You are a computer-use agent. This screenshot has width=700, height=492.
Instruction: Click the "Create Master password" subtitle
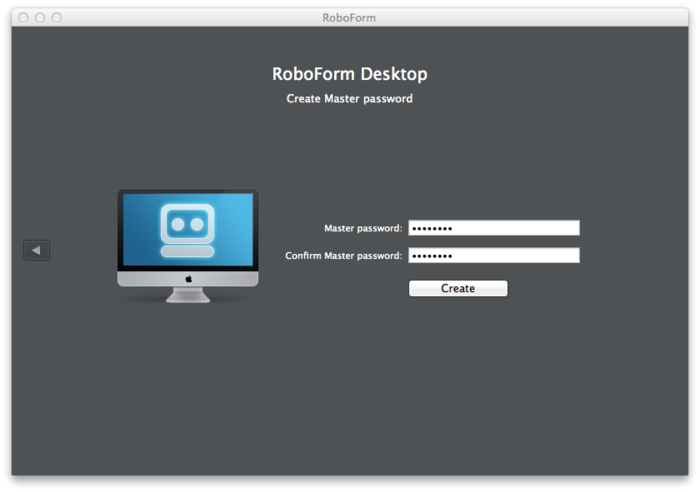coord(350,99)
